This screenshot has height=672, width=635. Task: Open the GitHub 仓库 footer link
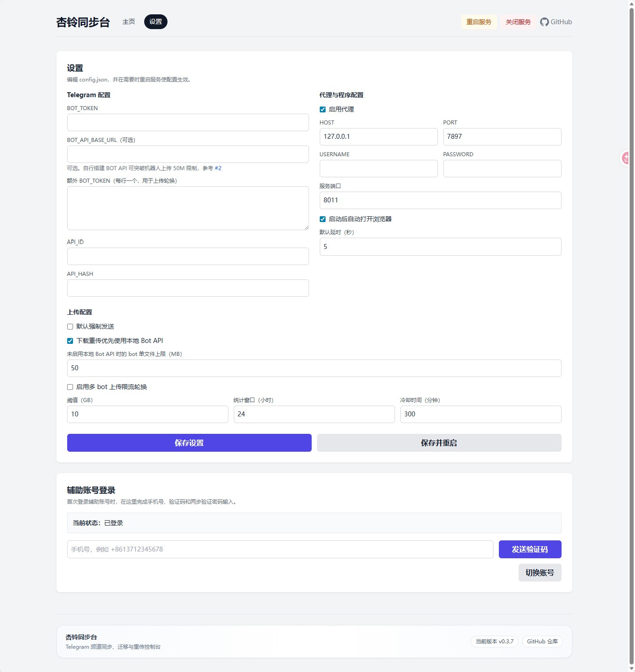coord(542,642)
